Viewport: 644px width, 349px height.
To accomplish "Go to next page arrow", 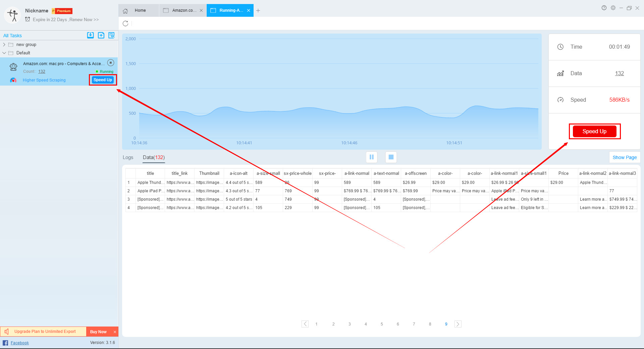I will (458, 324).
